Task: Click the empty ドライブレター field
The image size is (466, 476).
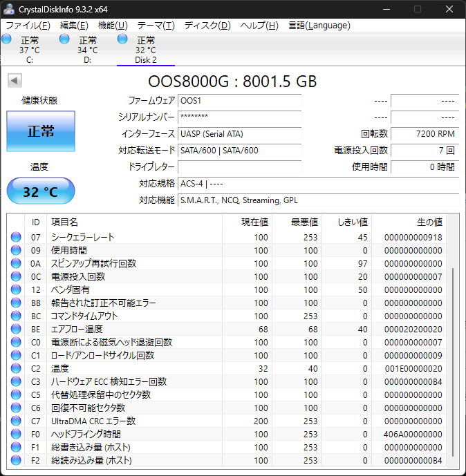Action: (240, 167)
